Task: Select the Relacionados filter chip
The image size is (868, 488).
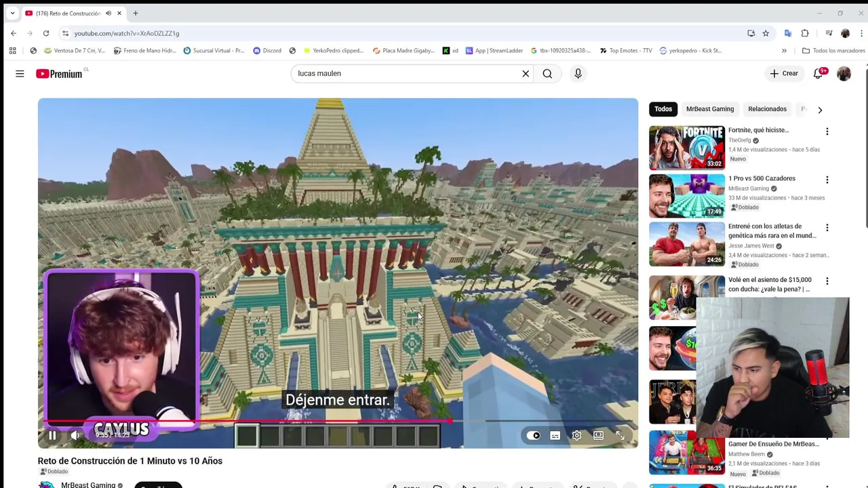Action: coord(767,109)
